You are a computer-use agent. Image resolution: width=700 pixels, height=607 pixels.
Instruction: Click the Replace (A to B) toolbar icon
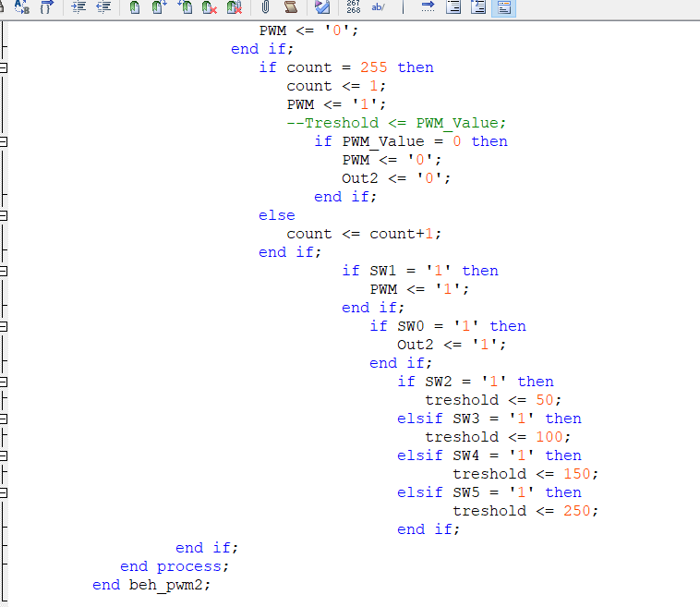coord(21,6)
